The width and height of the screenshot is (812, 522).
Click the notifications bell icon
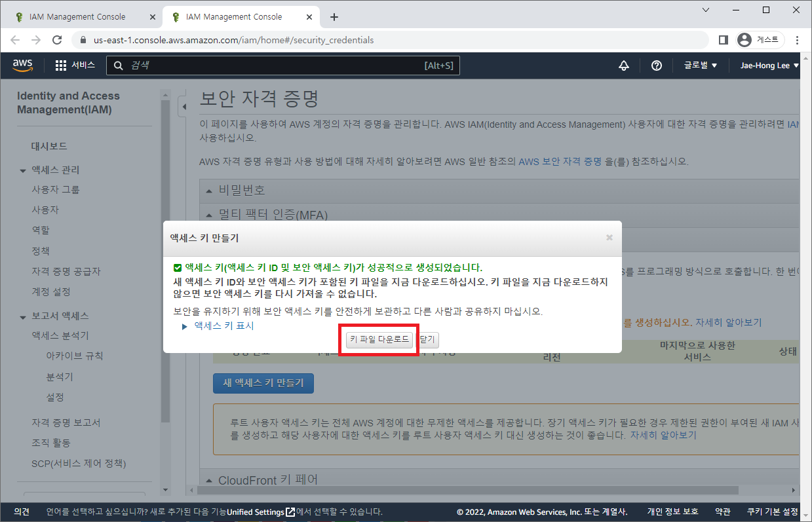624,65
